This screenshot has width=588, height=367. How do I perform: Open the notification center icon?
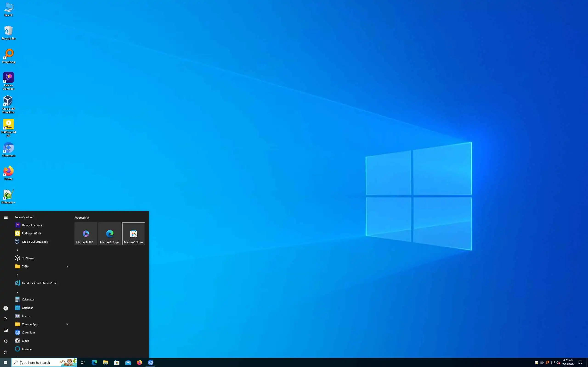[x=580, y=362]
